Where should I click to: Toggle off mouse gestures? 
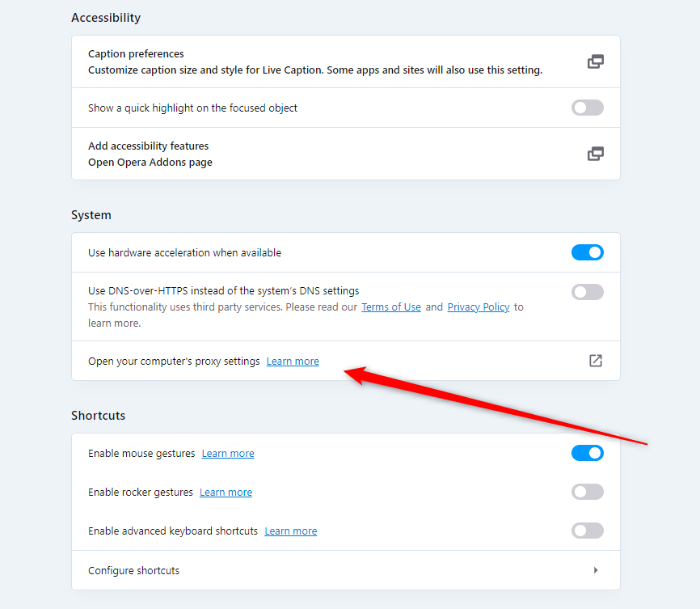point(588,453)
